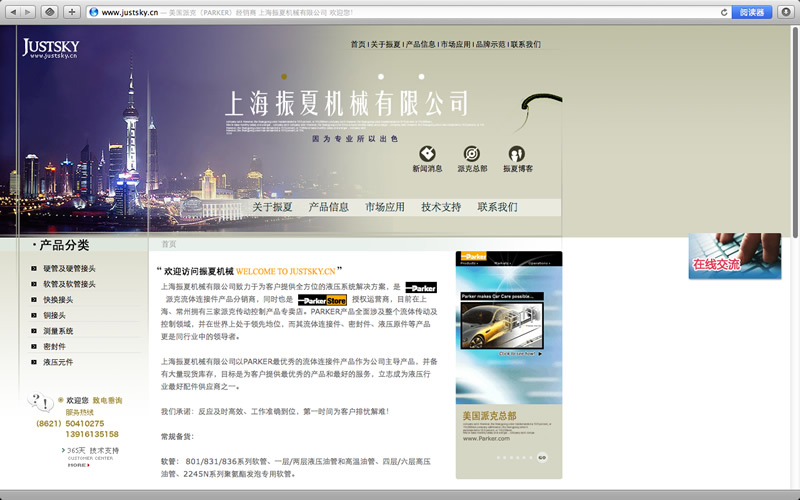This screenshot has width=800, height=500.
Task: Open the 硬管及硬管接头 product category
Action: click(69, 269)
